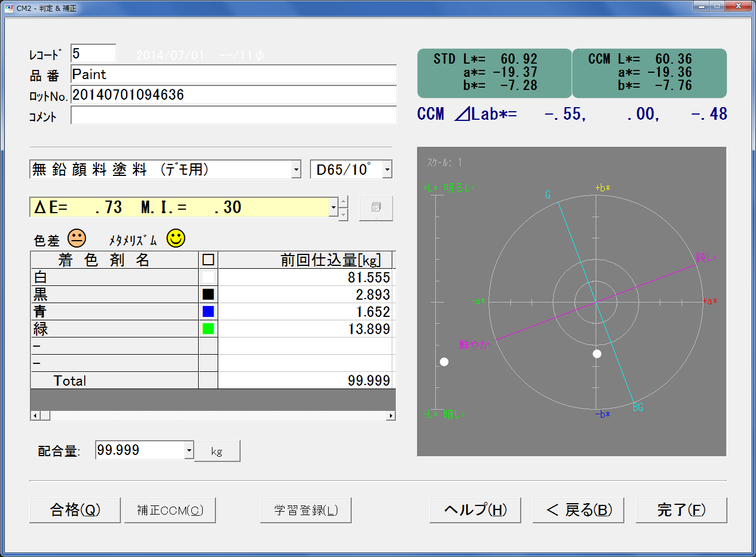Select the 黒 colorant row name
756x557 pixels.
coord(115,295)
